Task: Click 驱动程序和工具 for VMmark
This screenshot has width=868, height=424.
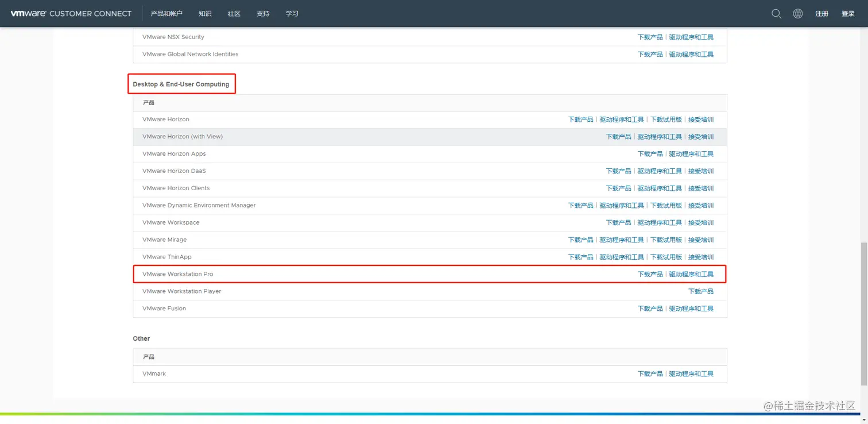Action: coord(691,373)
